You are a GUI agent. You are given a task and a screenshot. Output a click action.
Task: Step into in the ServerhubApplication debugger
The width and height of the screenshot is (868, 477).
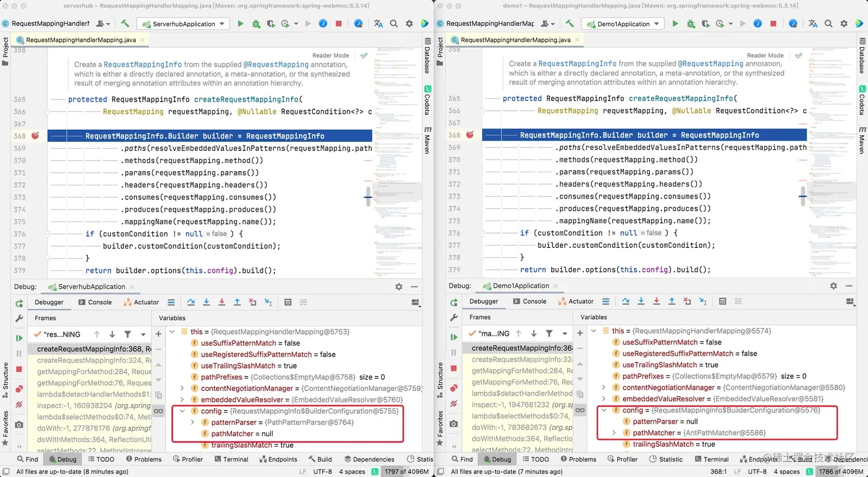pos(206,302)
